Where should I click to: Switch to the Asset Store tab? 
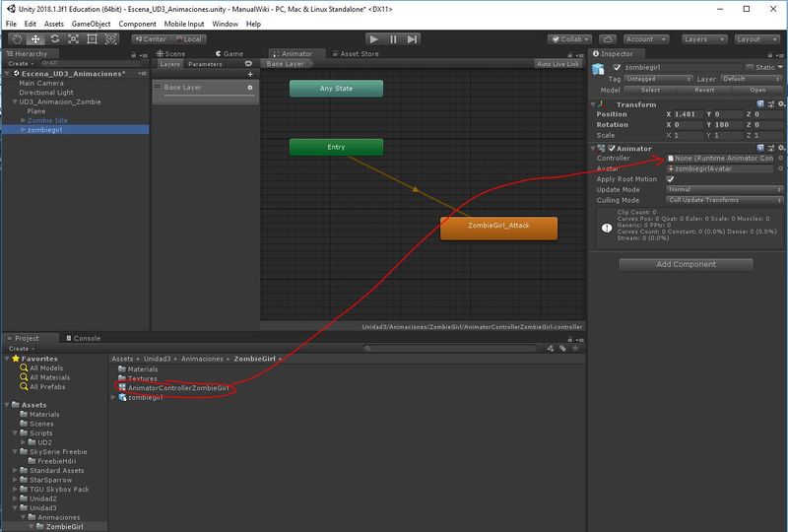356,54
